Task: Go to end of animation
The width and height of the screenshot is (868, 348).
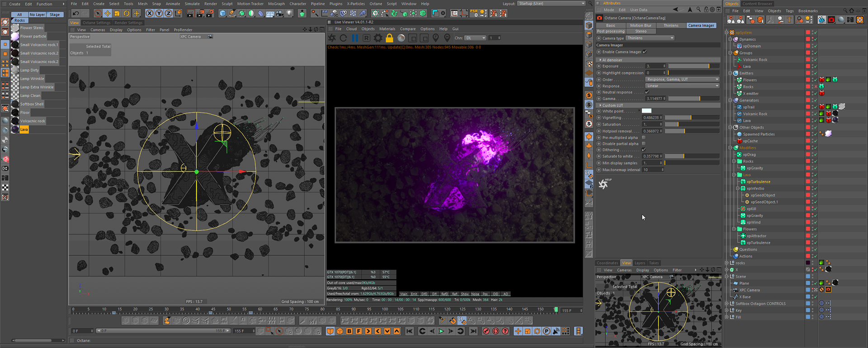Action: pyautogui.click(x=473, y=331)
